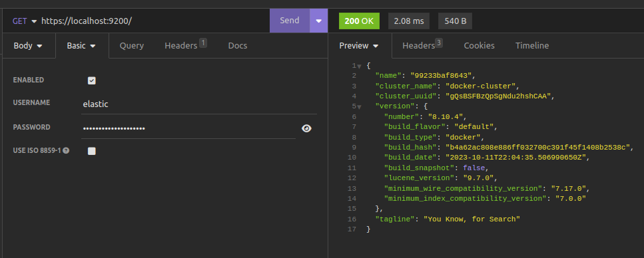Screen dimensions: 644x258
Task: Click the username field containing elastic
Action: (x=198, y=104)
